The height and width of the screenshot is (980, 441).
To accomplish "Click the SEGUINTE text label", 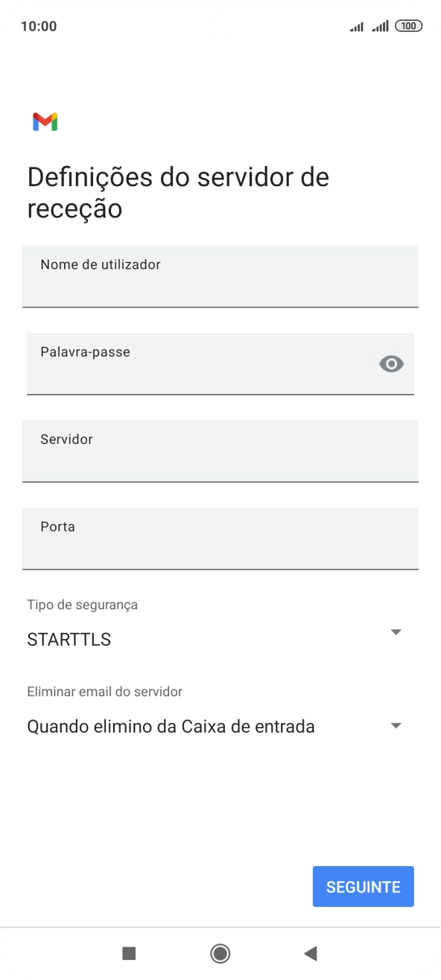I will 363,886.
